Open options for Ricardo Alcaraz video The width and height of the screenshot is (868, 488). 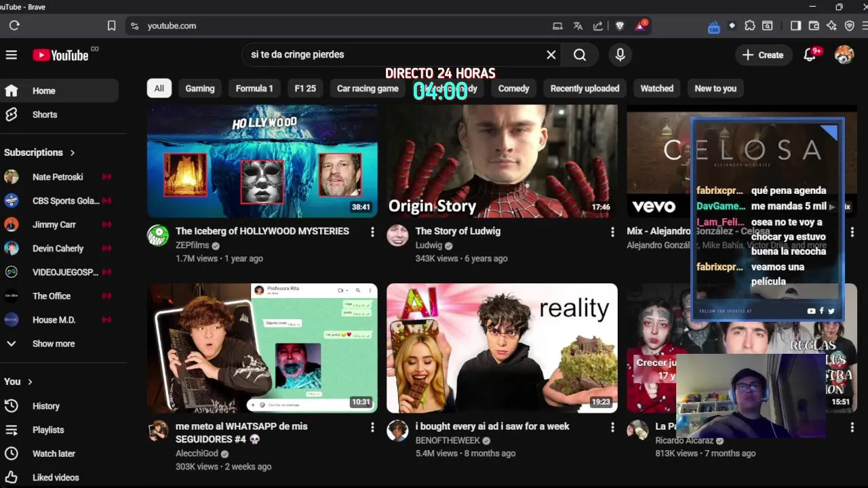click(x=852, y=427)
